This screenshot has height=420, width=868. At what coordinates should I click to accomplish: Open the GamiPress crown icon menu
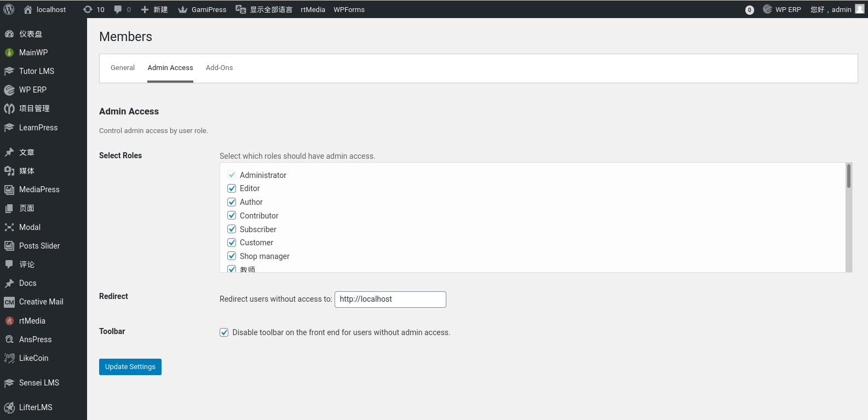point(183,9)
